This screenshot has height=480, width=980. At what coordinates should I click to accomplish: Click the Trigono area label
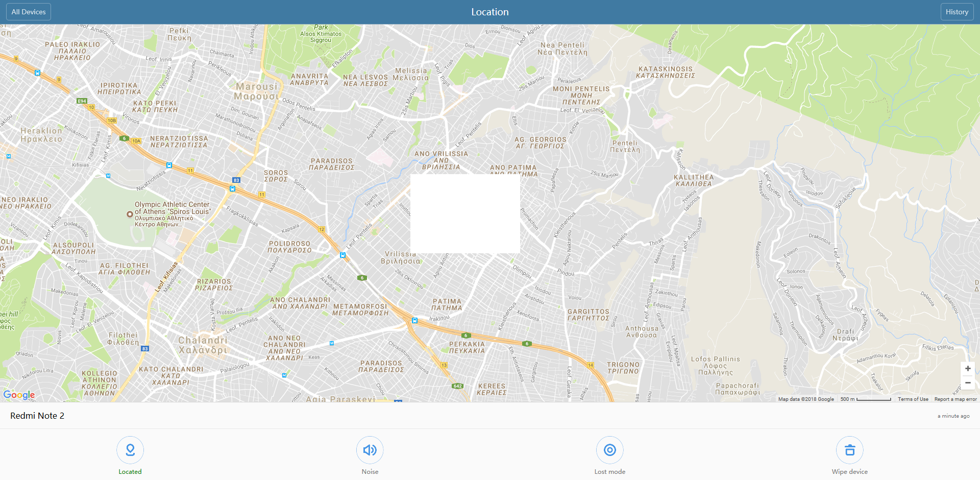[x=623, y=368]
